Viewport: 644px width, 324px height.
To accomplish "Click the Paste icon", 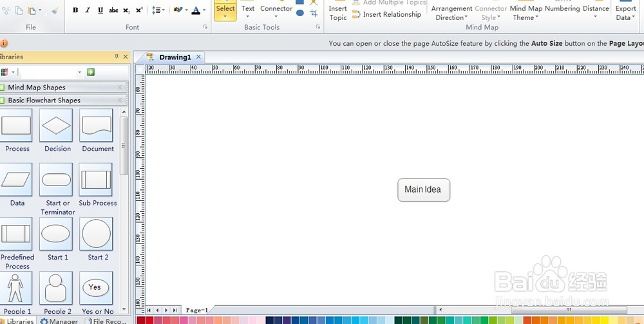I will (32, 10).
